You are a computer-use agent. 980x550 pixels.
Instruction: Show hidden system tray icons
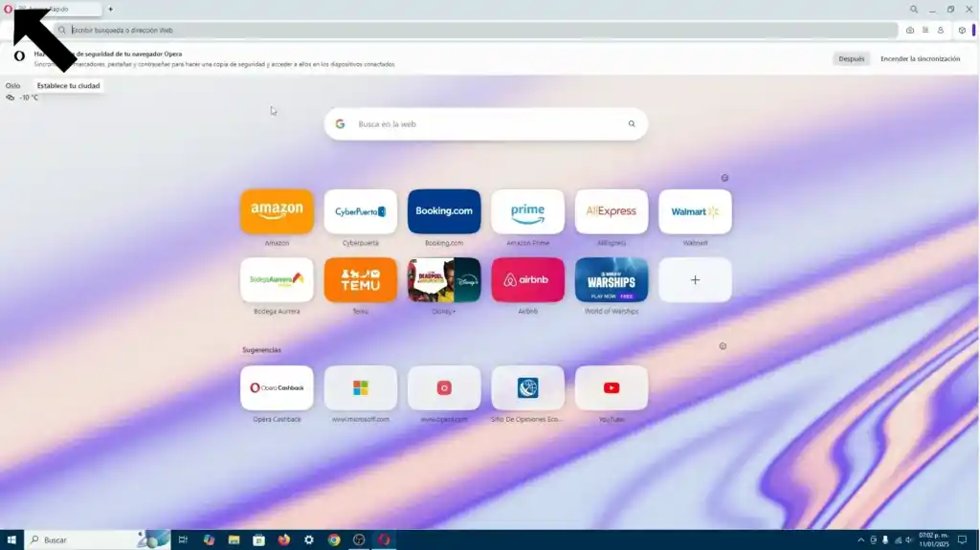860,540
